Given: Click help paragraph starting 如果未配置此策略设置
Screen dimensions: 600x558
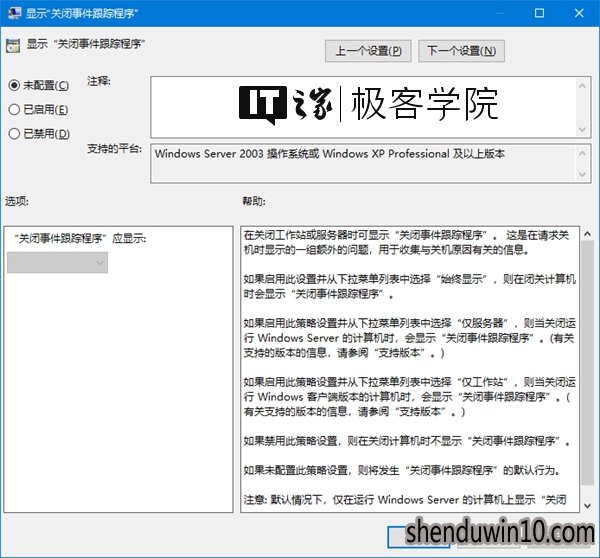Looking at the screenshot, I should tap(402, 470).
